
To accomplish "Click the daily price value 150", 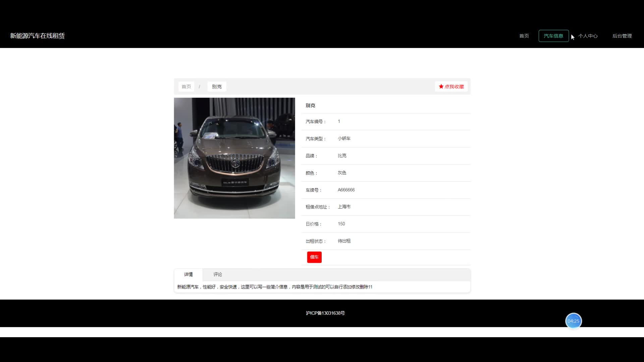I will pos(341,224).
